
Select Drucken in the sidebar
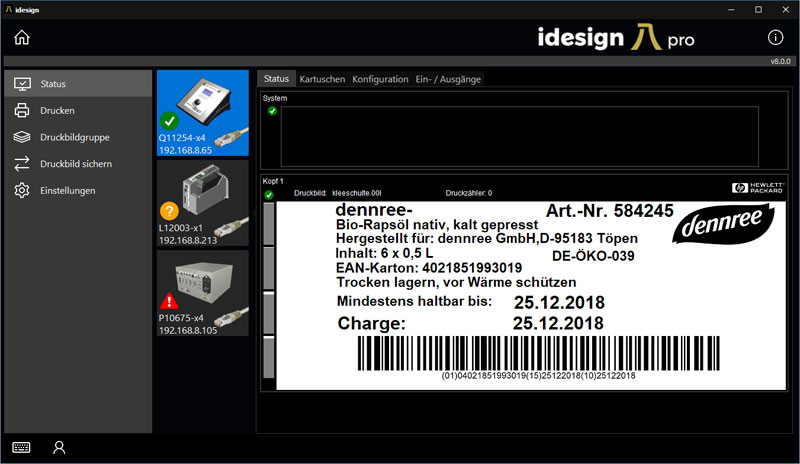pos(78,110)
